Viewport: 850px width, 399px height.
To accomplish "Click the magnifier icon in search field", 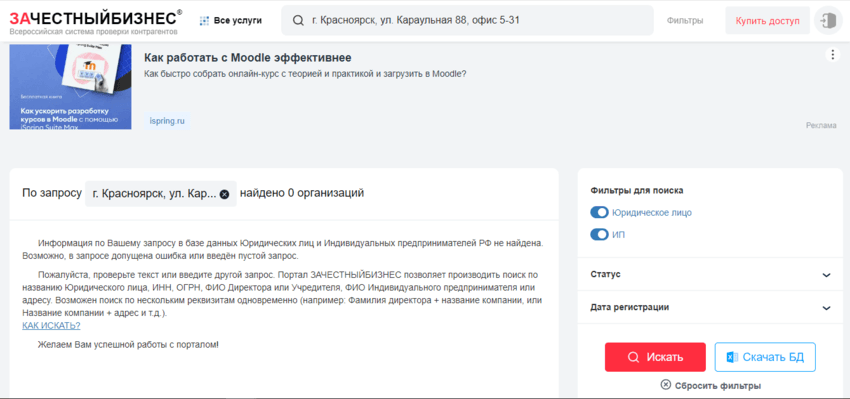I will 298,21.
